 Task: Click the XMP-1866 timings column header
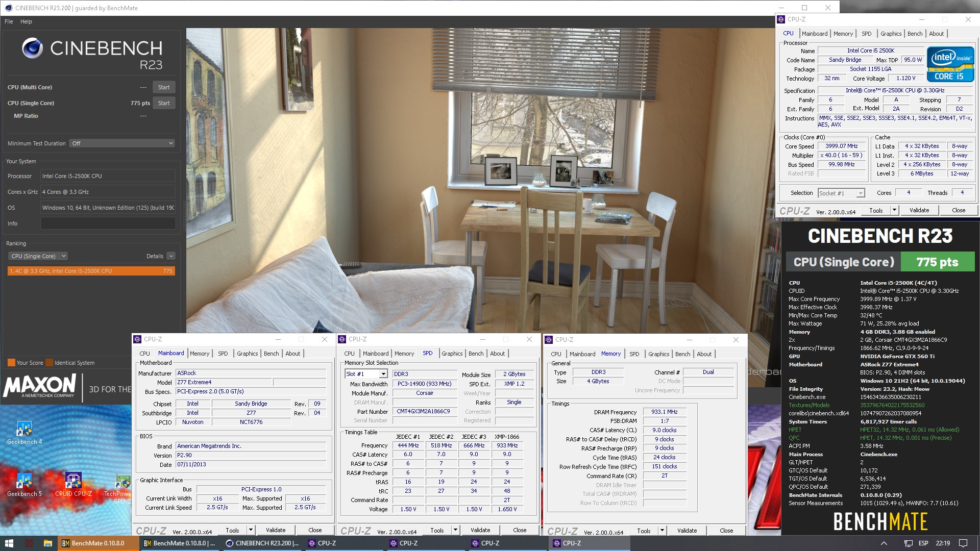506,437
